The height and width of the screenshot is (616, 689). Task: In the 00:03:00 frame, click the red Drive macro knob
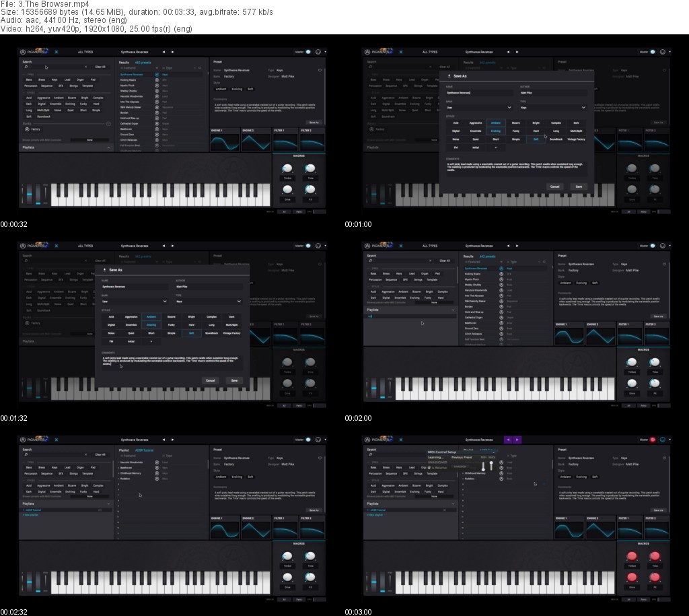pos(632,578)
